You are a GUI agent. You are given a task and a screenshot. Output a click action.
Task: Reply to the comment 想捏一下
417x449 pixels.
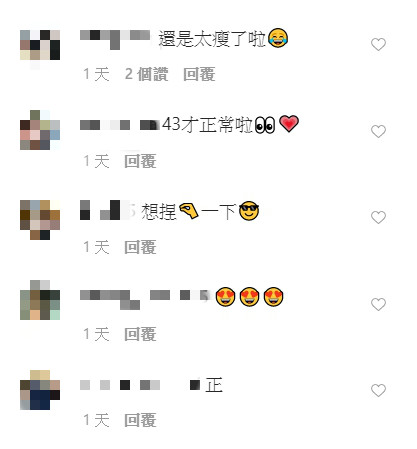coord(140,247)
